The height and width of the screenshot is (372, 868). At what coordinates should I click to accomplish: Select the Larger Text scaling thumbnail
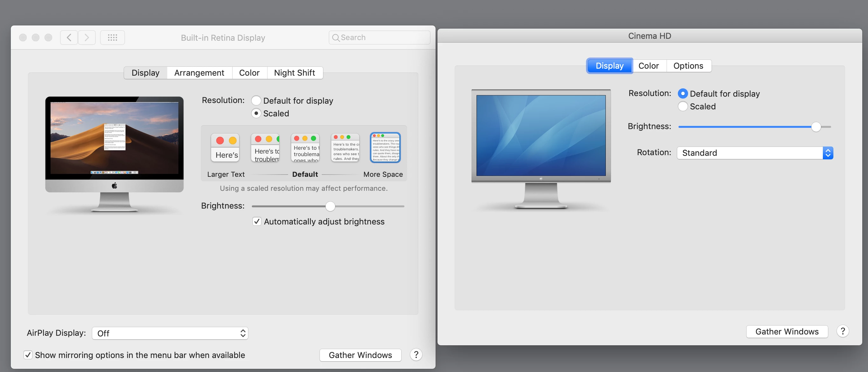(225, 148)
